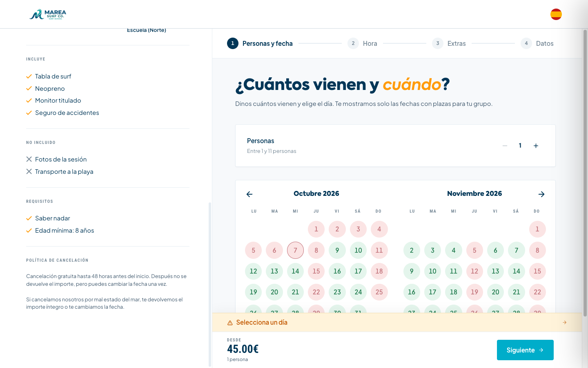Pick November 18 in the calendar
This screenshot has width=588, height=368.
454,292
